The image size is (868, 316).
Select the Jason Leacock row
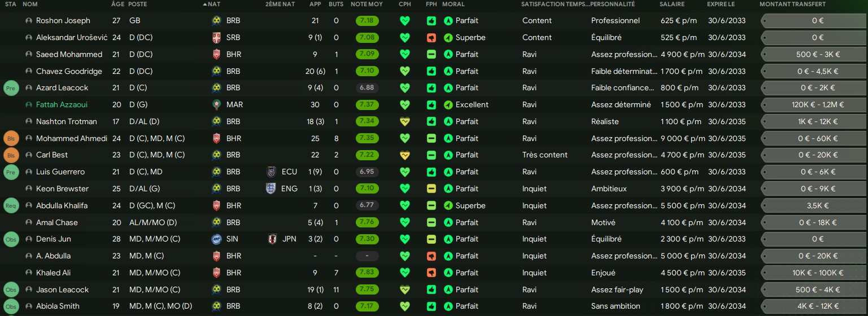434,290
